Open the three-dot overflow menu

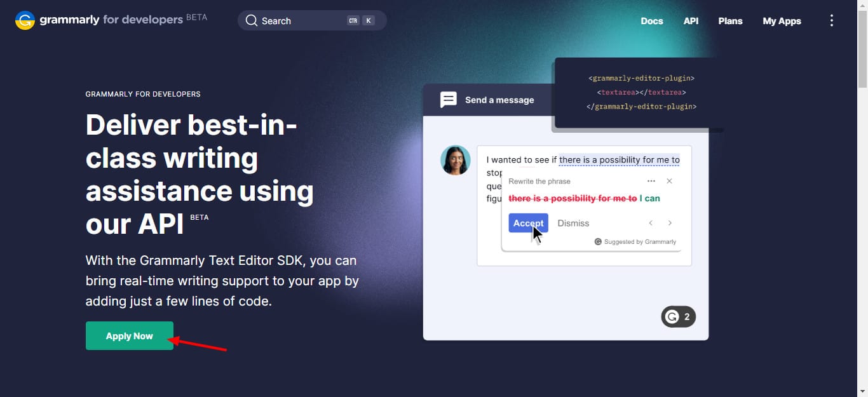click(x=831, y=21)
